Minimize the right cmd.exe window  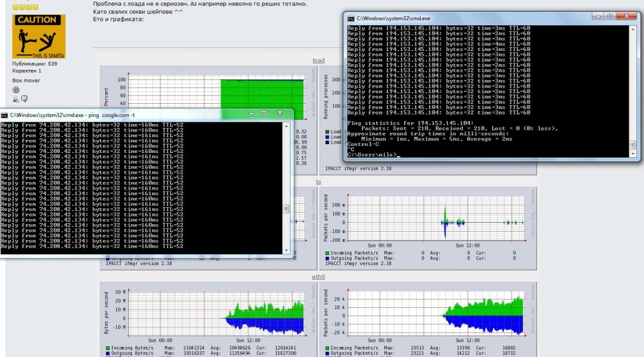click(x=597, y=18)
